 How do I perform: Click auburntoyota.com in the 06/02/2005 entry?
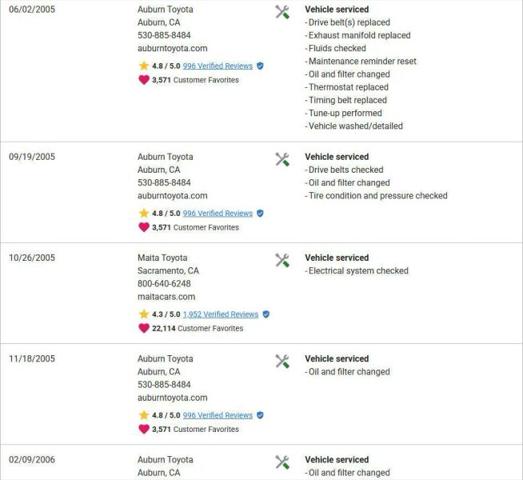172,48
